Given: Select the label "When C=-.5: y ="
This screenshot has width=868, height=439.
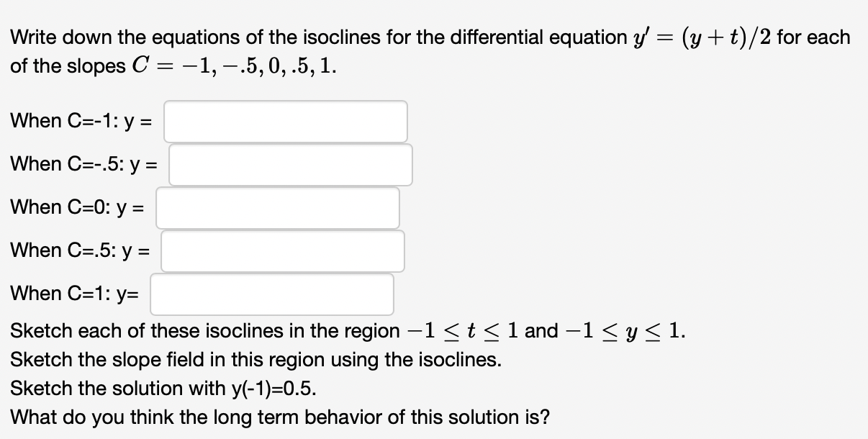Looking at the screenshot, I should click(86, 164).
